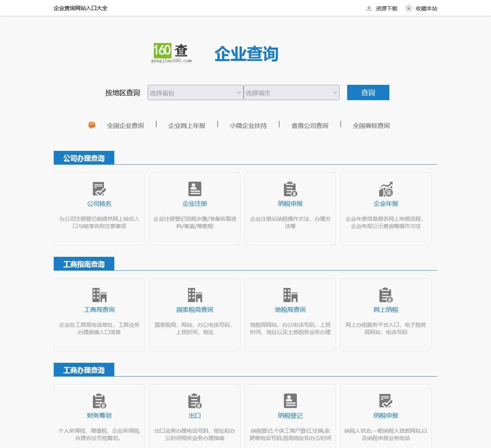Click the chevron on the province selector
491x448 pixels.
[239, 93]
